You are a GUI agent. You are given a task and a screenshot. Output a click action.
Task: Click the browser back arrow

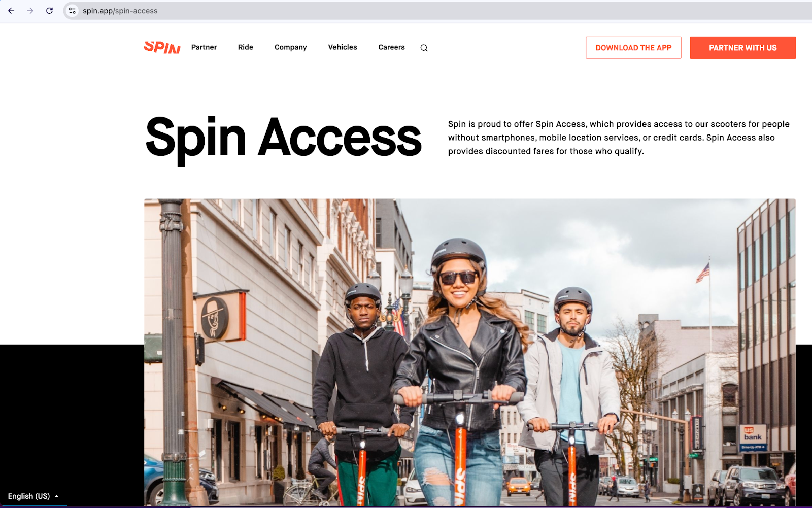click(11, 11)
